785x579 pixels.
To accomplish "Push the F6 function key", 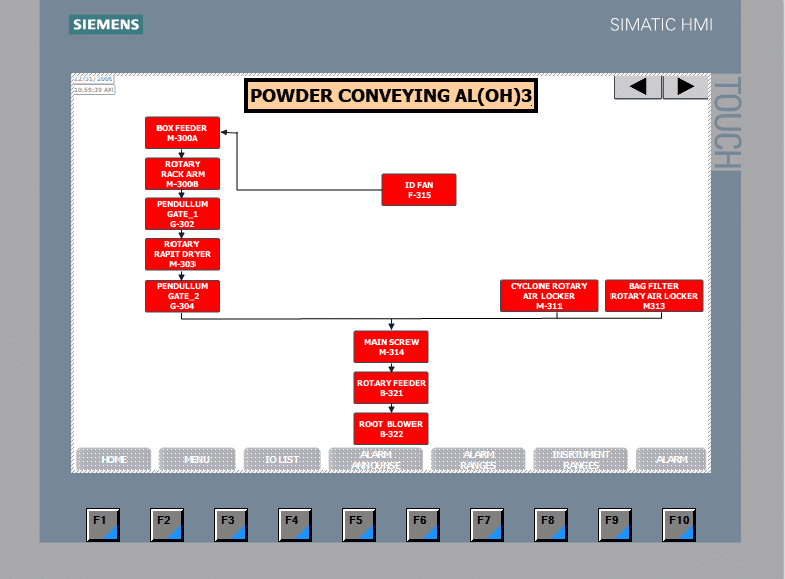I will (x=423, y=525).
